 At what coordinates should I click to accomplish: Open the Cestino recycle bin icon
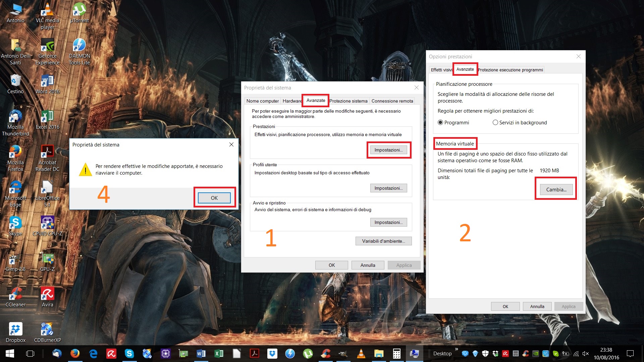click(x=15, y=84)
